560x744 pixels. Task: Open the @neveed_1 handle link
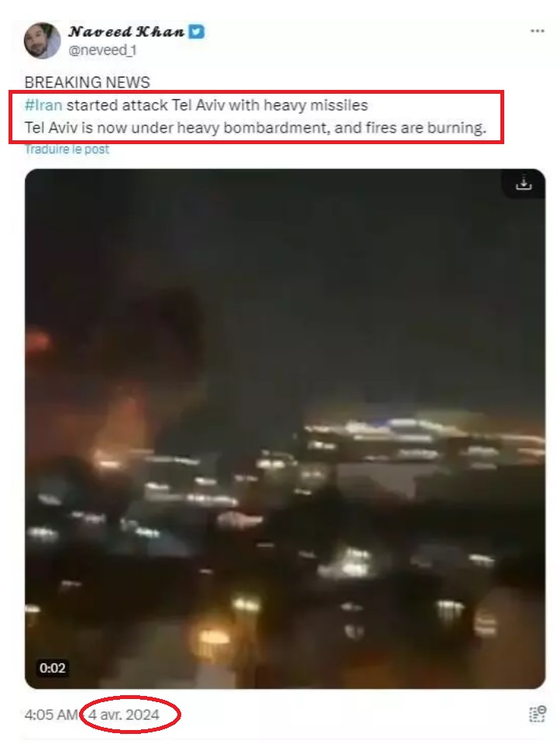coord(102,50)
